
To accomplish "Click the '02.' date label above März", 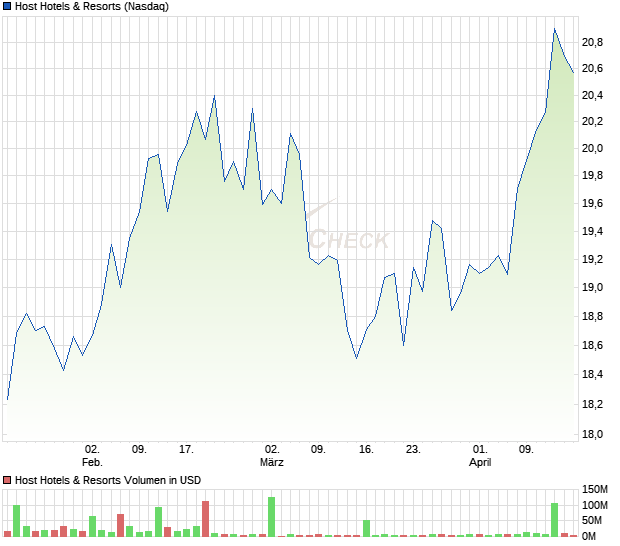I will (x=272, y=450).
